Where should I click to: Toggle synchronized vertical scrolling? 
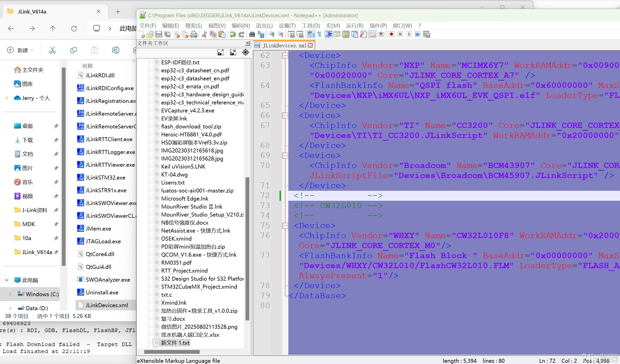coord(291,34)
